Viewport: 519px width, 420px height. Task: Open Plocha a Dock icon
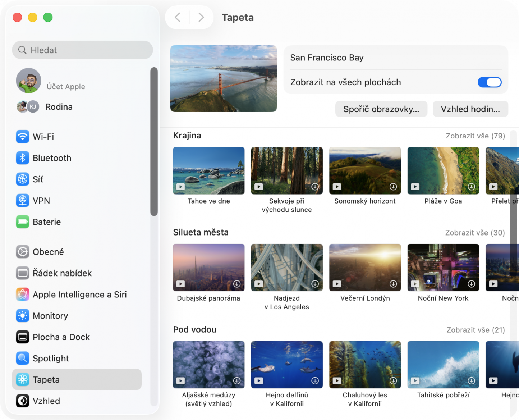pyautogui.click(x=23, y=337)
